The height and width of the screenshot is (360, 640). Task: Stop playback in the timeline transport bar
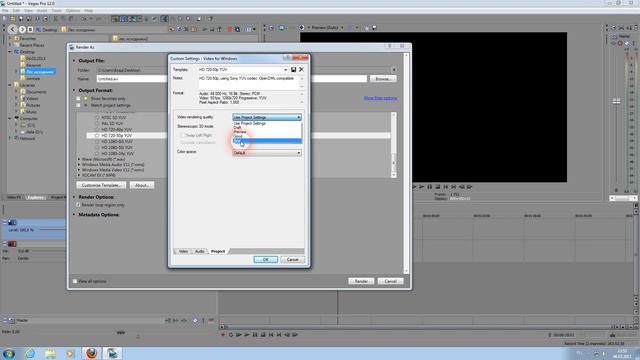click(x=263, y=335)
